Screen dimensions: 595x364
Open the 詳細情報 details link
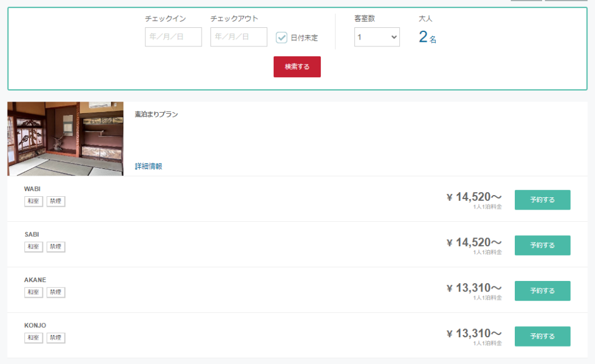coord(148,166)
